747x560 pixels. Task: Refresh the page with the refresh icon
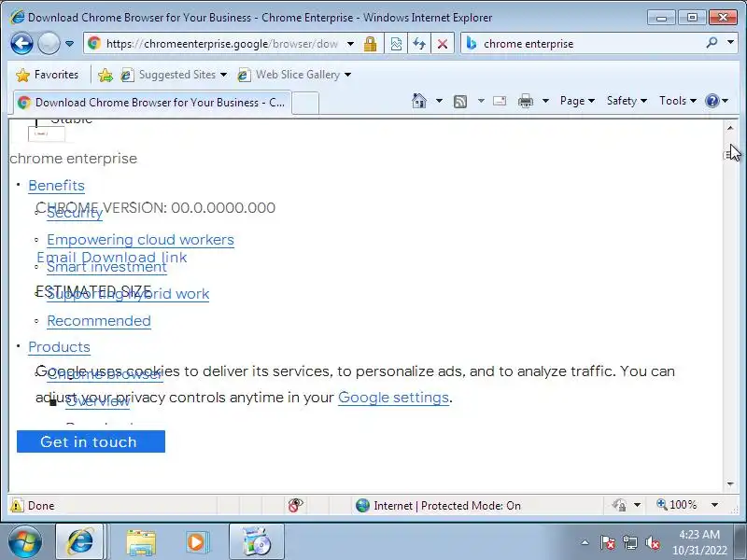click(x=419, y=44)
